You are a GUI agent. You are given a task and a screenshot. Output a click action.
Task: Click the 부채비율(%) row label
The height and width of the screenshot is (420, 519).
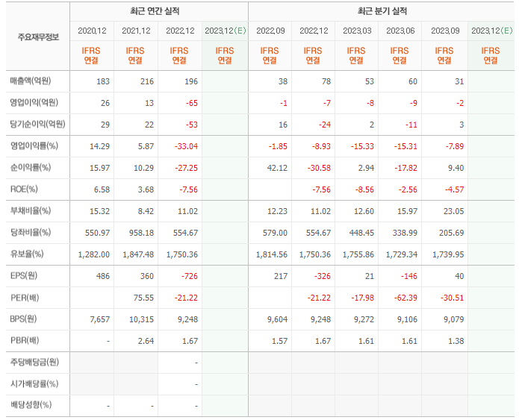[31, 210]
